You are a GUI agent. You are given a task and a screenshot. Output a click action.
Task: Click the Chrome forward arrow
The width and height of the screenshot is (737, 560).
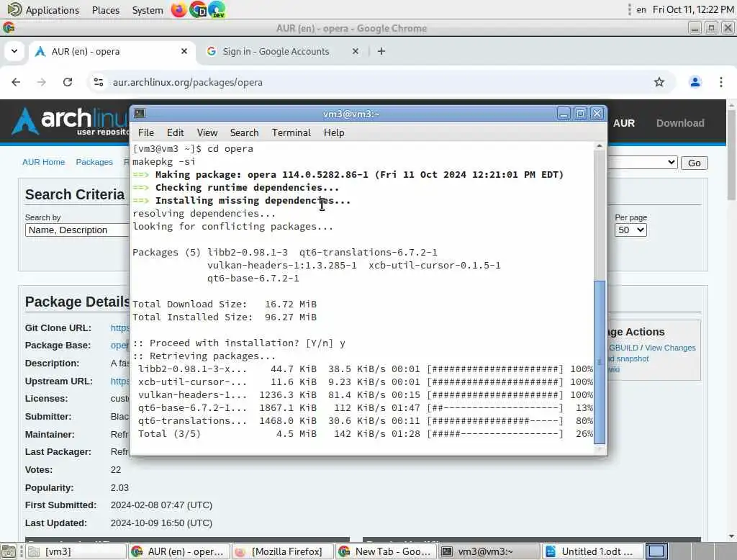42,82
